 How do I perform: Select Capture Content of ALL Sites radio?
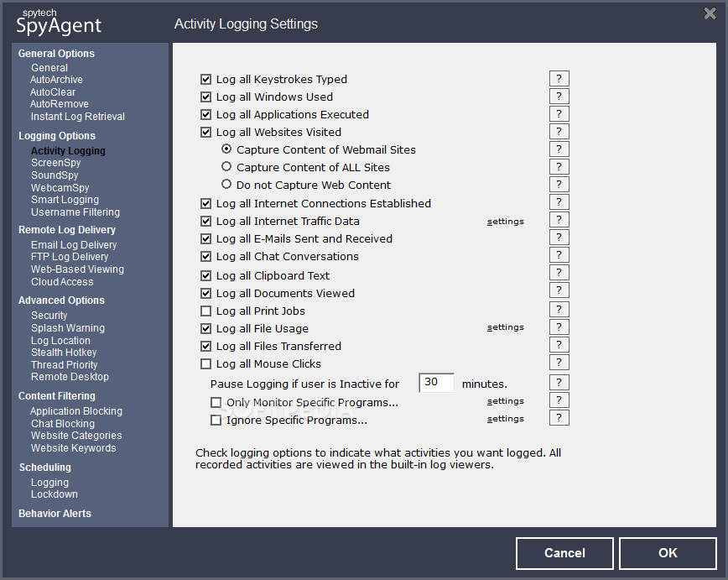pos(226,166)
